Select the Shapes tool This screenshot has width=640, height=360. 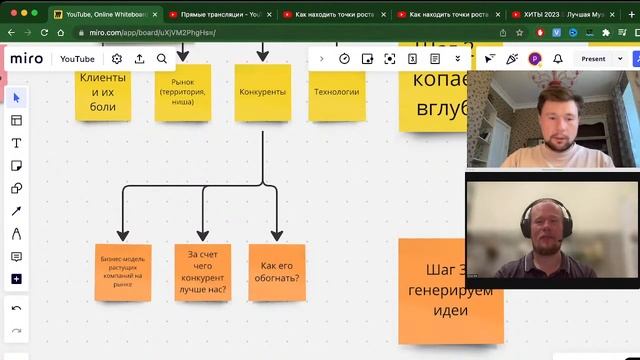tap(16, 189)
